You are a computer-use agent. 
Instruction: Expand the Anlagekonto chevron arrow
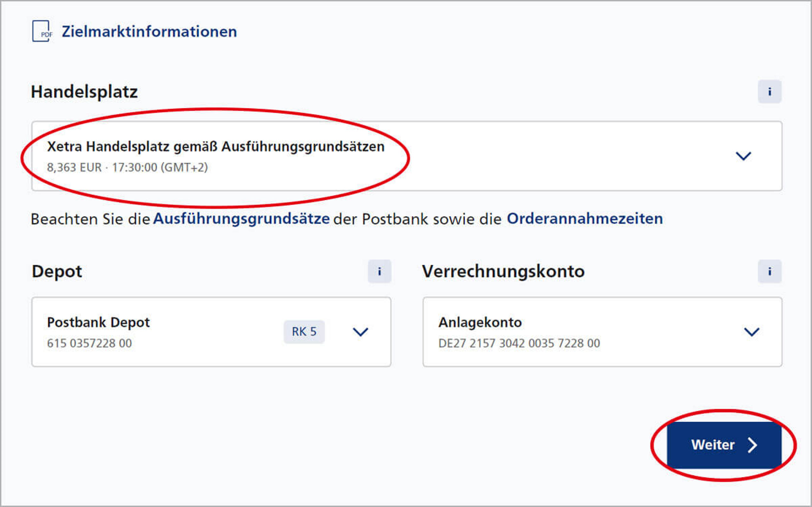[752, 332]
